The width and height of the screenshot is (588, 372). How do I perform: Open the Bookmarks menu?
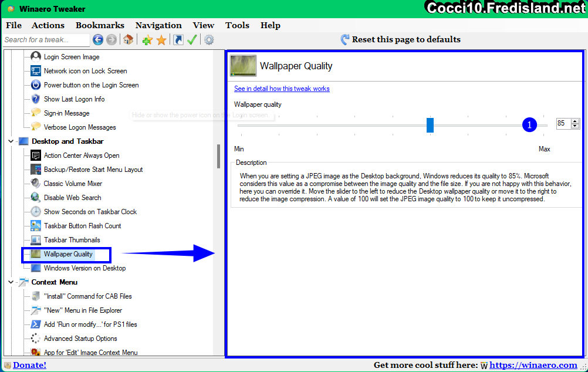(x=100, y=25)
